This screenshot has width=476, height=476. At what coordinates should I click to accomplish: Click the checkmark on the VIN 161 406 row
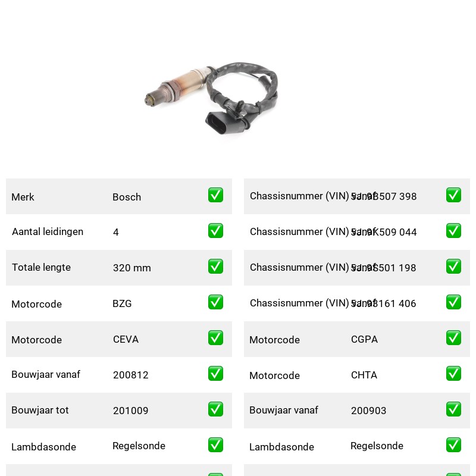click(453, 302)
